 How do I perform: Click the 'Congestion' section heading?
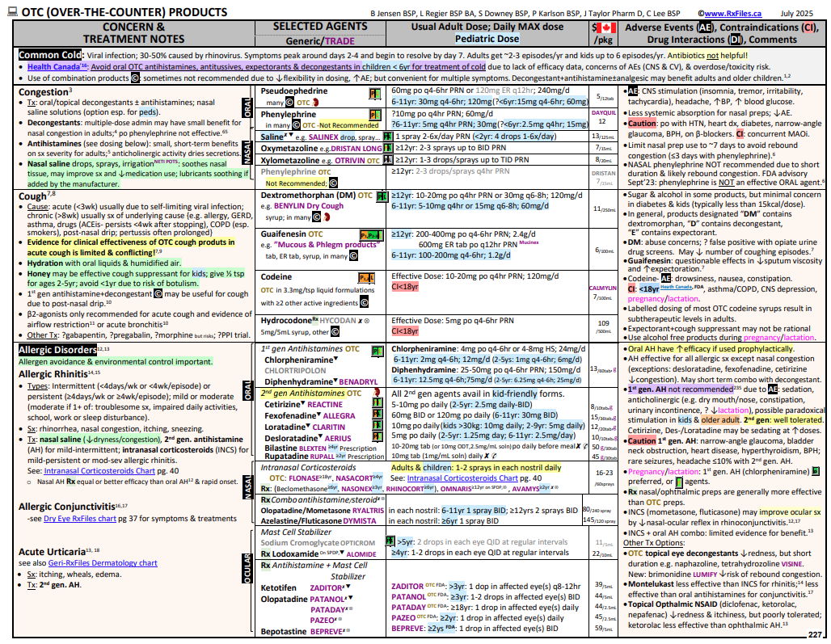pos(44,92)
